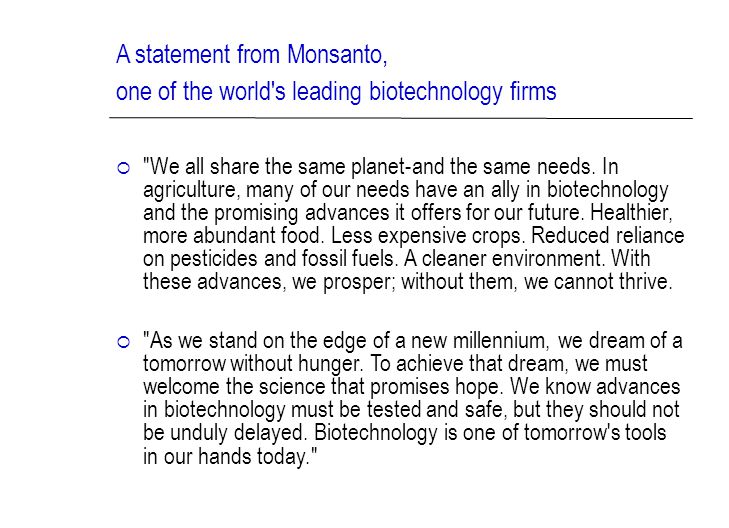Click the final line 'in our hands today."'
Screen dimensions: 729x528
coord(230,456)
